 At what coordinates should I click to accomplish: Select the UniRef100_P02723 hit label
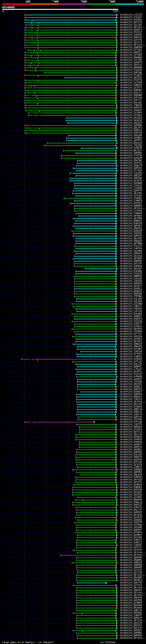[x=131, y=246]
